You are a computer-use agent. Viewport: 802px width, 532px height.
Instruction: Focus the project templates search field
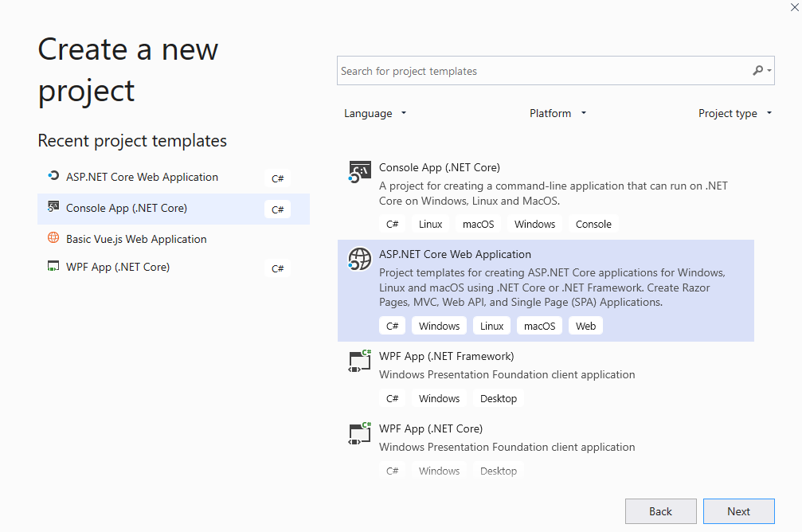(x=542, y=71)
